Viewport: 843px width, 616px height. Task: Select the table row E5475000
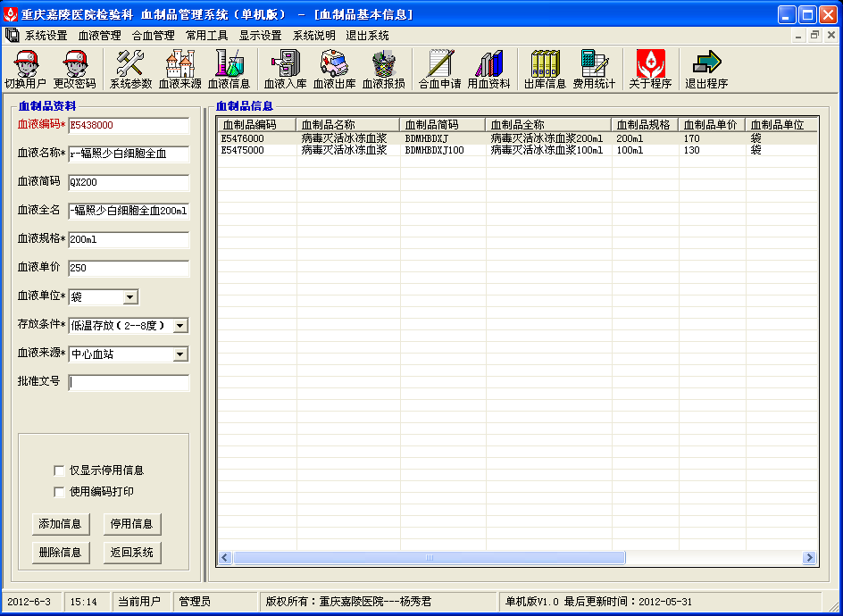click(x=518, y=150)
